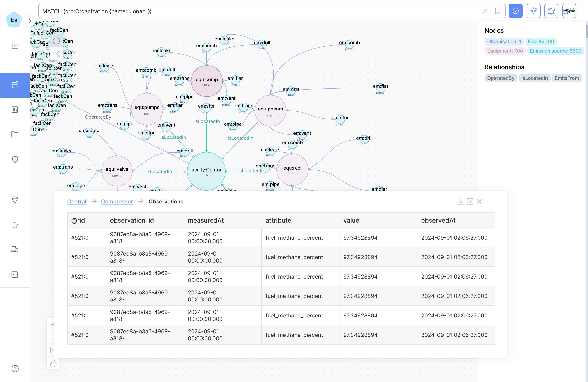This screenshot has height=382, width=588.
Task: Open the filter funnel tool in sidebar
Action: pyautogui.click(x=15, y=200)
